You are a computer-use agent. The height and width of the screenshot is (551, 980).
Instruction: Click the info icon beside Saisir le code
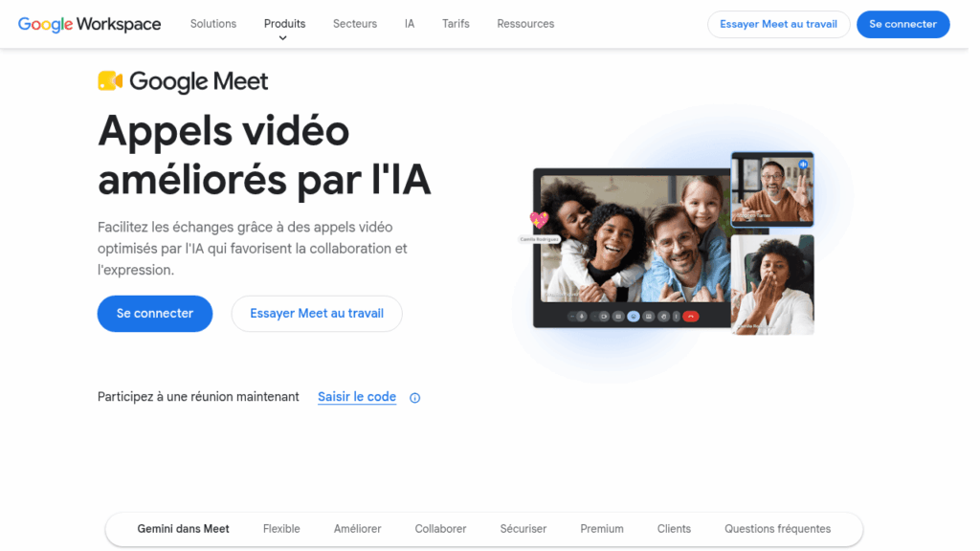(415, 398)
